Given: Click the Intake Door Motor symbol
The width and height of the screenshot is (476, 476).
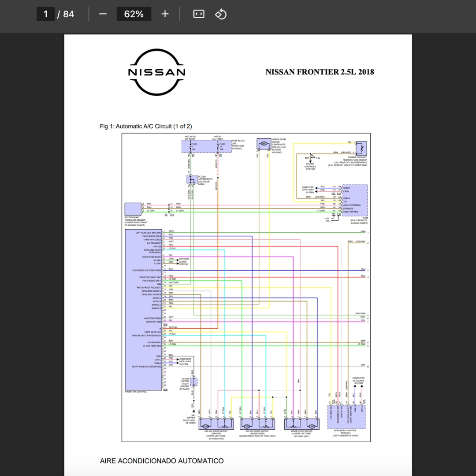Looking at the screenshot, I should 264,144.
